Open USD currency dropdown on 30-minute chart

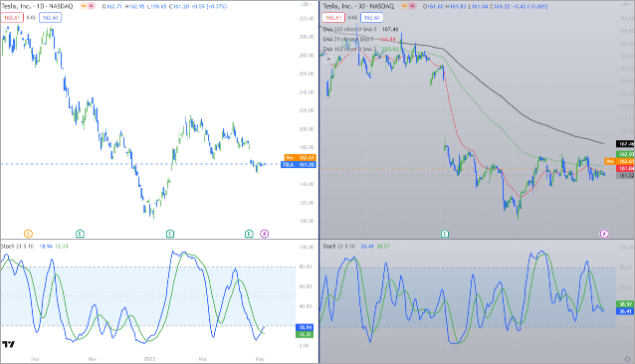coord(626,4)
